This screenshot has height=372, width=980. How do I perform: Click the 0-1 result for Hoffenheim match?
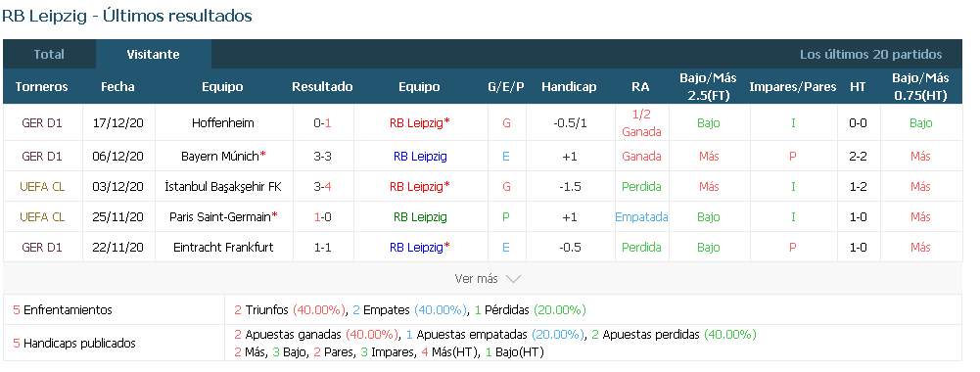pyautogui.click(x=322, y=123)
